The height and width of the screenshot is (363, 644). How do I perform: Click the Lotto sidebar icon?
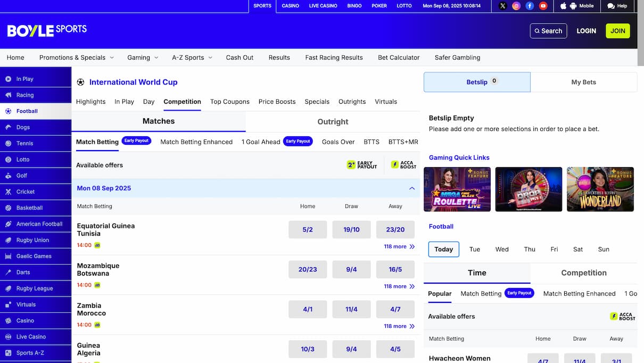tap(8, 159)
